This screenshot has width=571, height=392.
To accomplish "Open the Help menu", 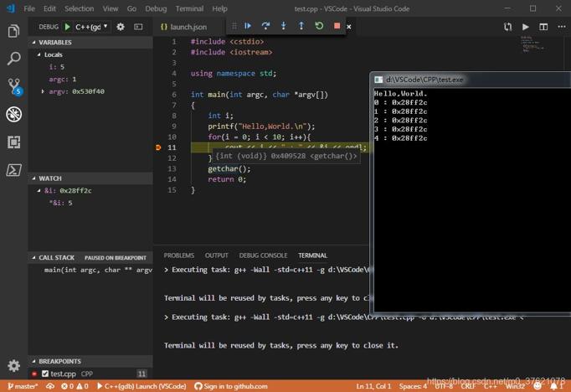I will point(219,8).
